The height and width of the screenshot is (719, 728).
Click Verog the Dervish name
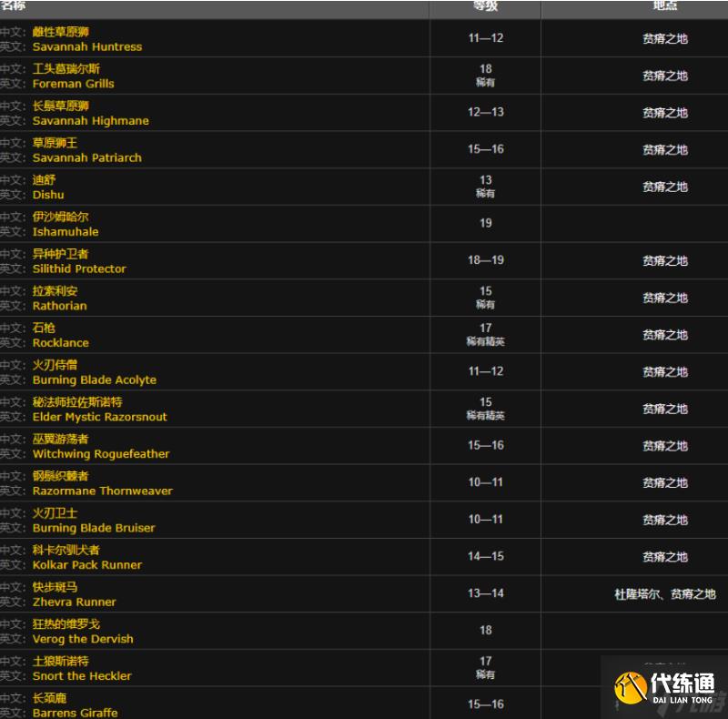tap(83, 639)
